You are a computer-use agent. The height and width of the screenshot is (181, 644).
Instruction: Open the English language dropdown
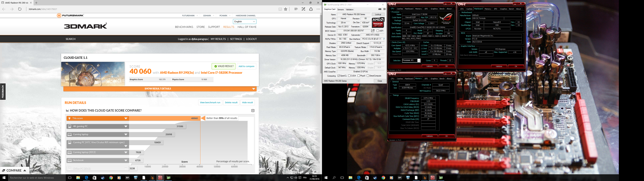pyautogui.click(x=245, y=21)
